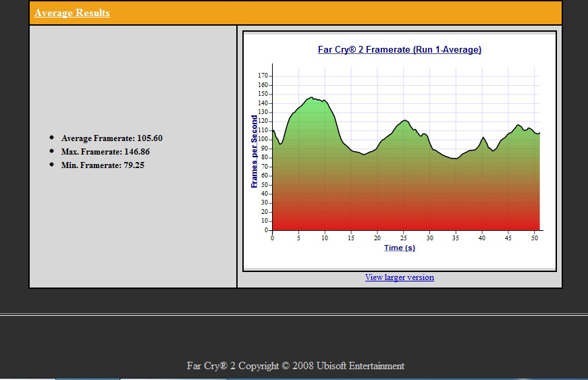Open the Average Results heading link
Image resolution: width=588 pixels, height=380 pixels.
pyautogui.click(x=72, y=13)
